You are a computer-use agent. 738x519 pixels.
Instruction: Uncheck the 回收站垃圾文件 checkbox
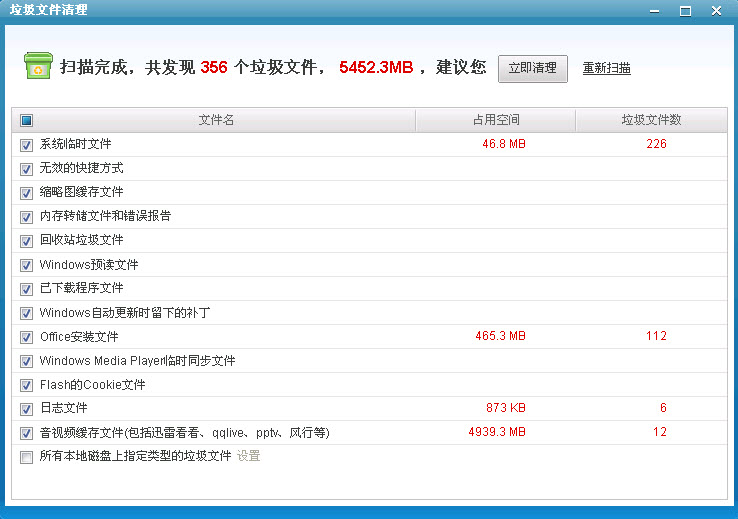point(27,241)
